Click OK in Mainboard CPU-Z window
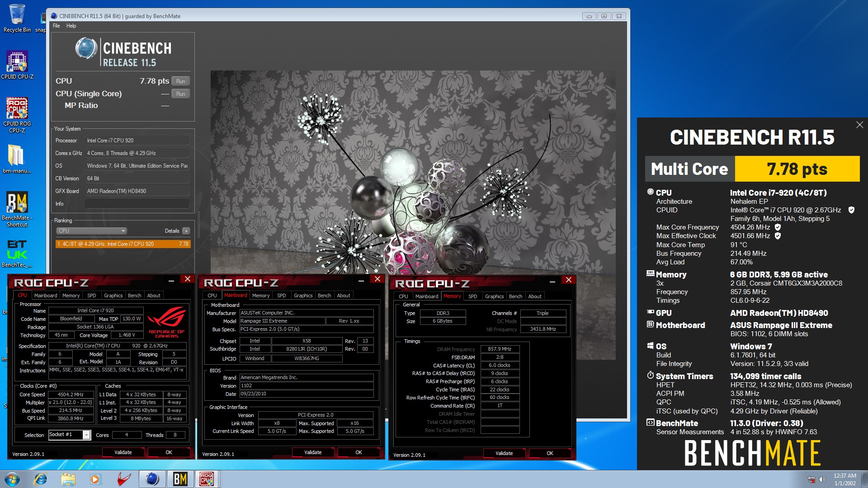The image size is (868, 488). pos(359,452)
